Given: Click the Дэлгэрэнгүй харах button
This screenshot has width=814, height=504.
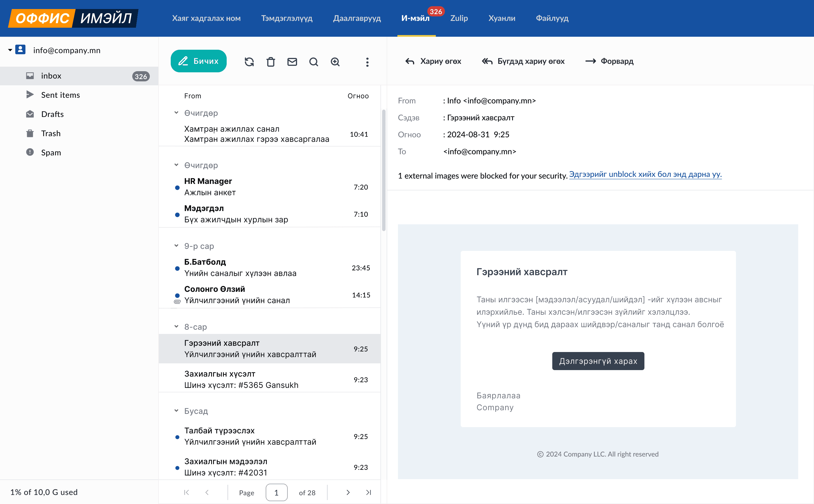Looking at the screenshot, I should pyautogui.click(x=598, y=361).
